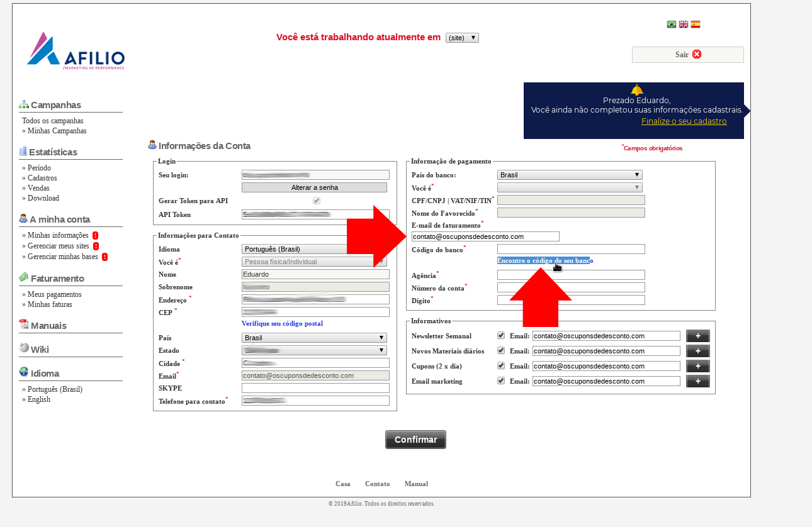Switch language via UK flag icon

pyautogui.click(x=684, y=25)
